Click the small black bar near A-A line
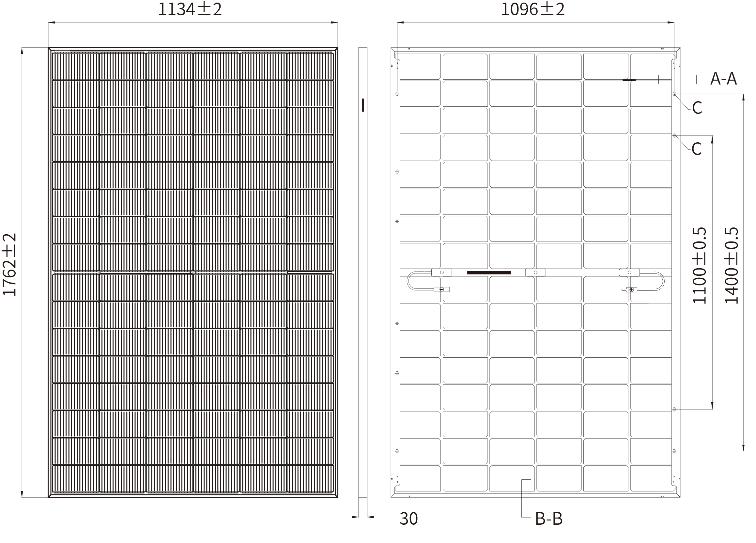 [x=629, y=80]
